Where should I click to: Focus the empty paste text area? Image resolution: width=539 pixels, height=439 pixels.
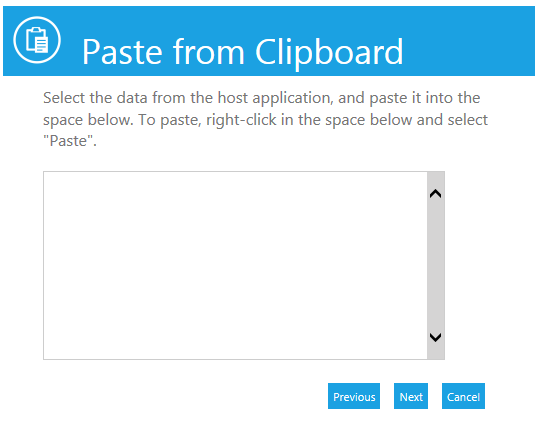pyautogui.click(x=235, y=265)
